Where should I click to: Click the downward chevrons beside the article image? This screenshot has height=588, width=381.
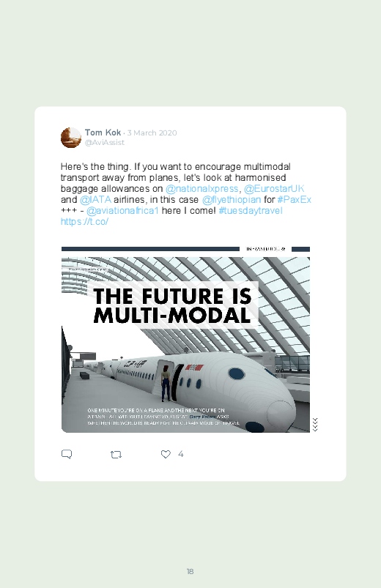coord(315,425)
